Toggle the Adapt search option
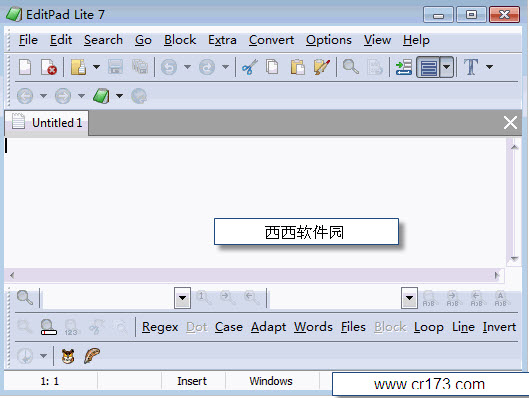529x398 pixels. 269,327
